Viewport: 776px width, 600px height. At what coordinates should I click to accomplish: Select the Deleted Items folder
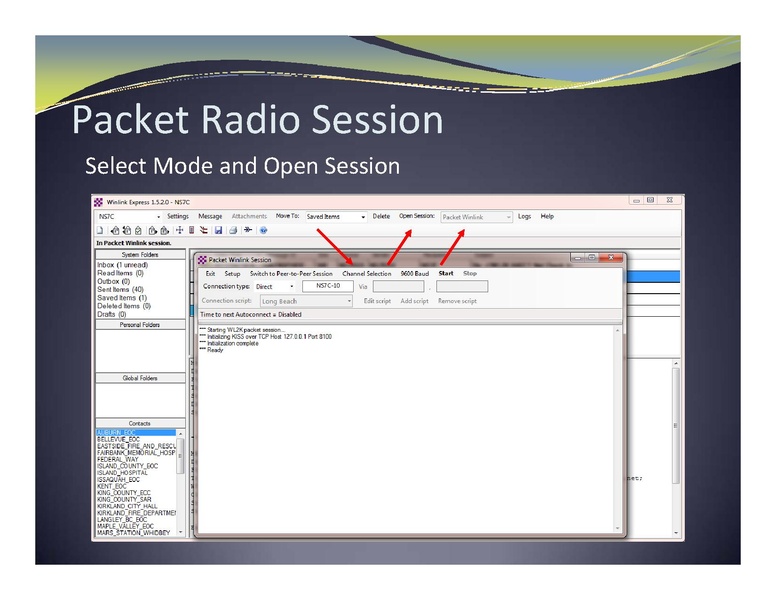pos(124,306)
